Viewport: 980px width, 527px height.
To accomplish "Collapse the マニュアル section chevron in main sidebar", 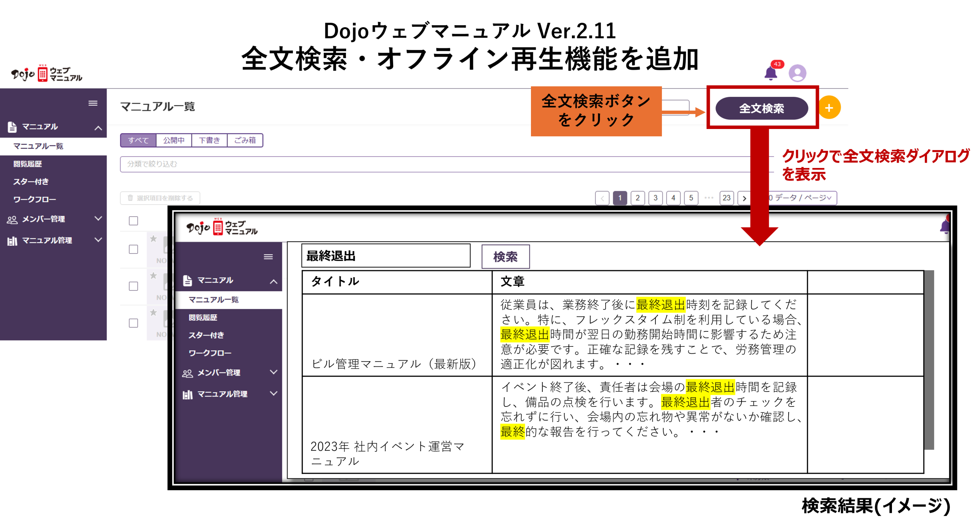I will (98, 128).
